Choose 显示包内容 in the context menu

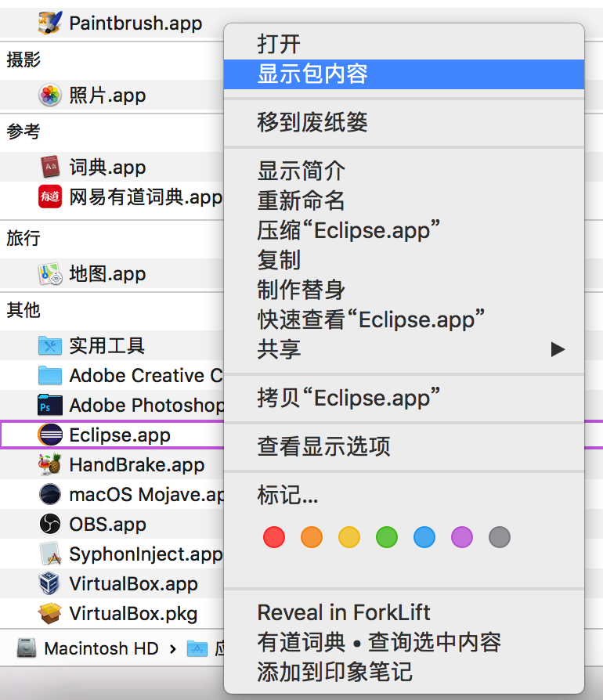click(x=404, y=74)
